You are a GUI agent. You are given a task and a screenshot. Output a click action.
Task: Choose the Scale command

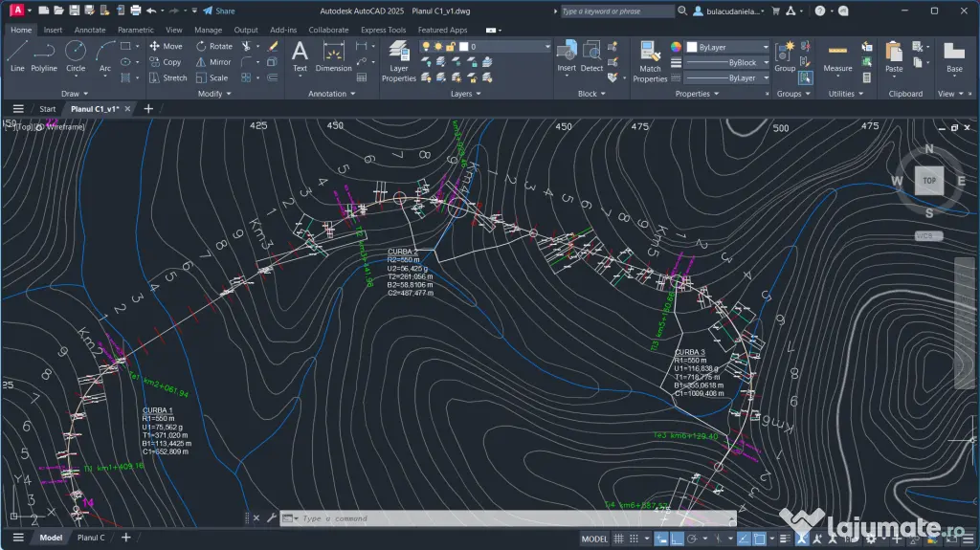click(x=212, y=77)
